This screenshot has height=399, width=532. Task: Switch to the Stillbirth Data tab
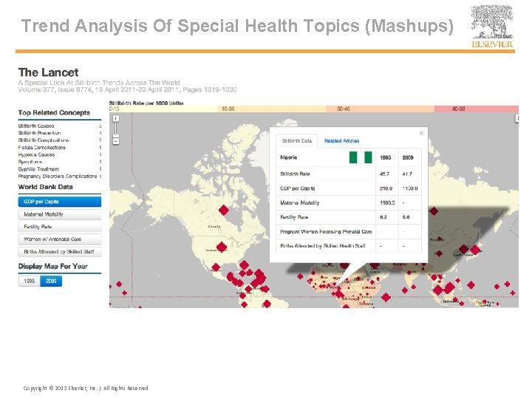297,140
